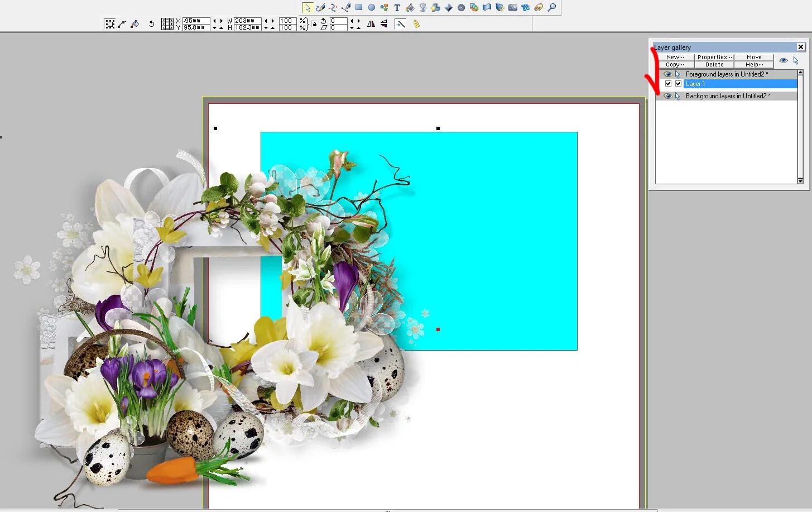Click 'Foreground layers in Untitled2' heading
812x512 pixels.
click(727, 74)
